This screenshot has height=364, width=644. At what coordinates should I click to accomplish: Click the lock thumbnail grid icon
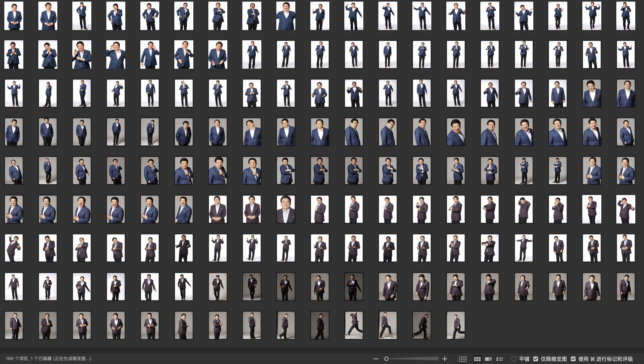click(463, 359)
